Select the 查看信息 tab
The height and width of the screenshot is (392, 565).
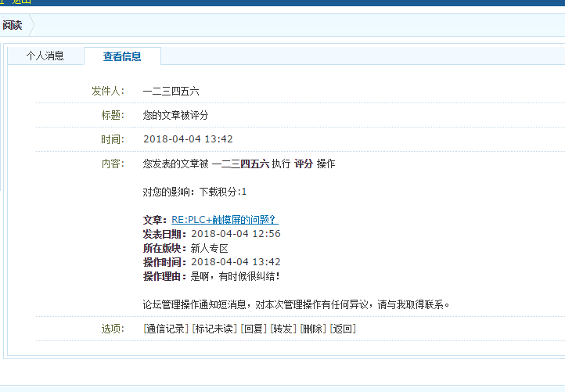pyautogui.click(x=122, y=56)
